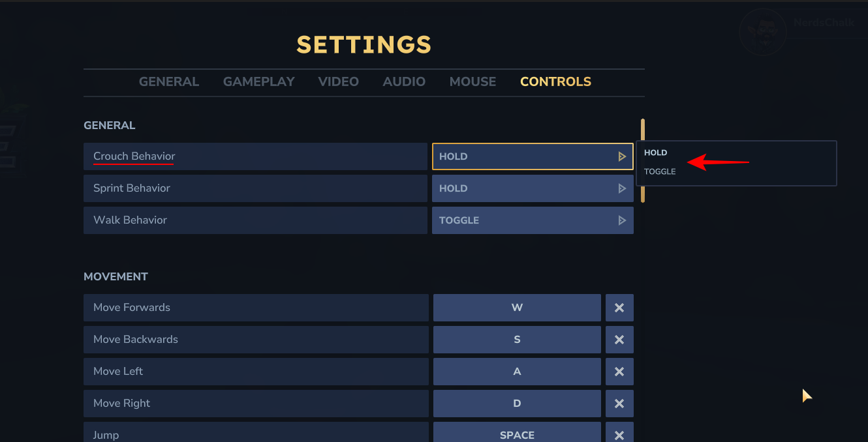
Task: Remove the Move Left binding using X
Action: tap(619, 372)
